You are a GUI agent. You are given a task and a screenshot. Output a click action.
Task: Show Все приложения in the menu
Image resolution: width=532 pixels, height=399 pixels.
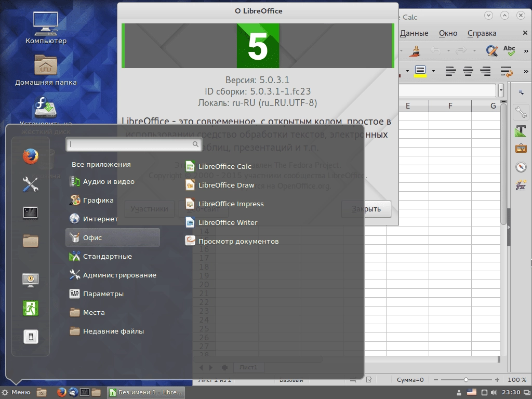coord(101,165)
